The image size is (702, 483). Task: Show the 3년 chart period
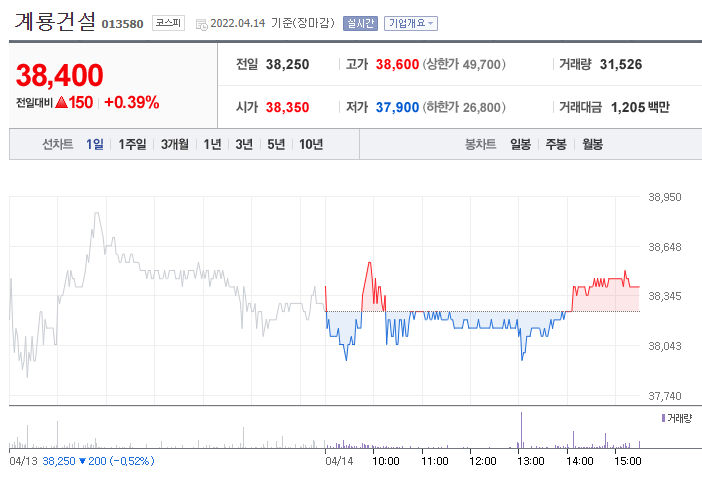tap(244, 144)
